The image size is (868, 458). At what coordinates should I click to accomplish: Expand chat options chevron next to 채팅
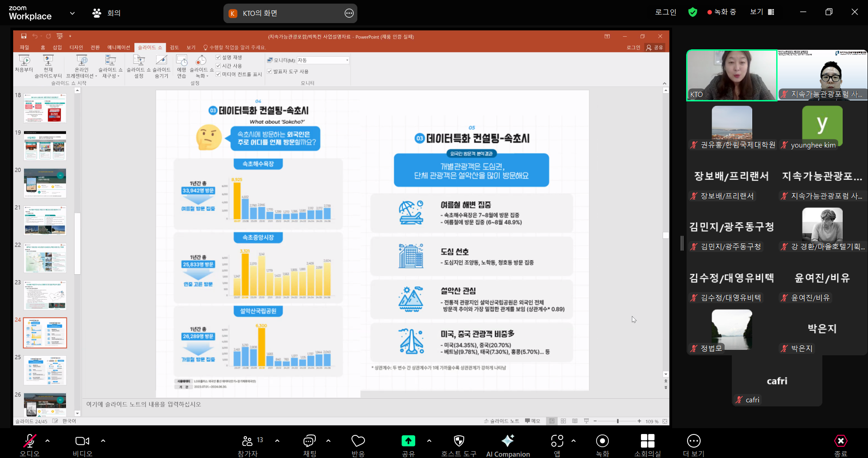click(328, 440)
